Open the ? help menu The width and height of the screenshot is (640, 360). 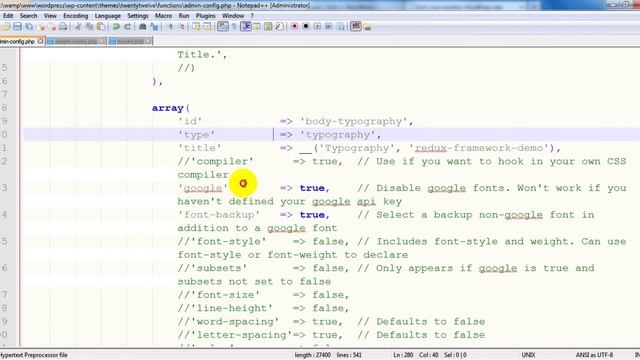[x=252, y=16]
